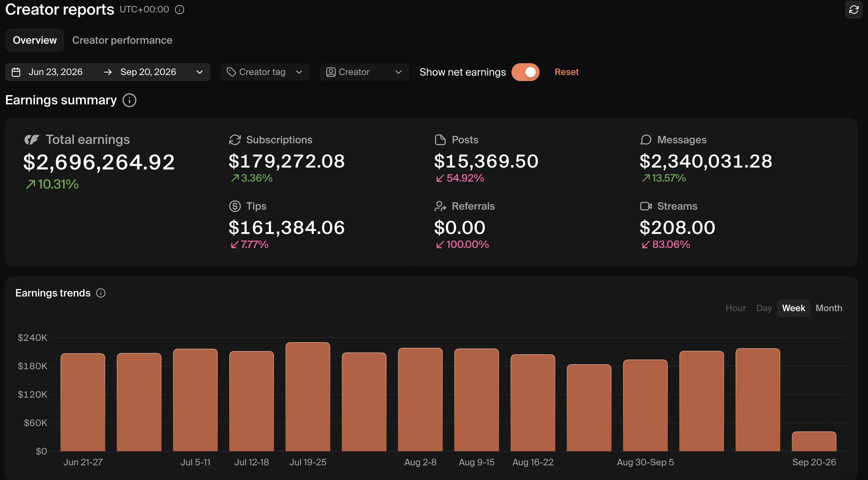
Task: Switch to the Overview tab
Action: [35, 40]
